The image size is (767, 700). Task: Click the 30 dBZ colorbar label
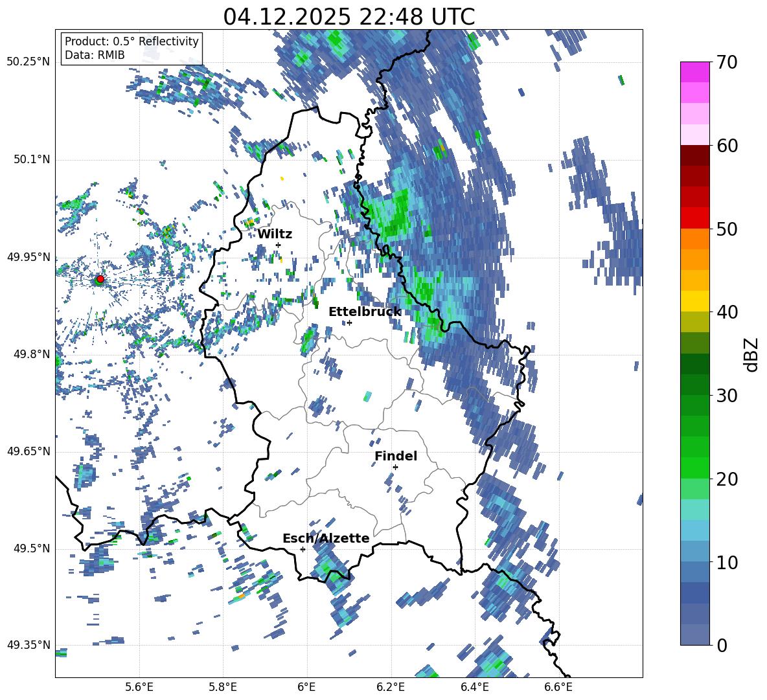[727, 396]
